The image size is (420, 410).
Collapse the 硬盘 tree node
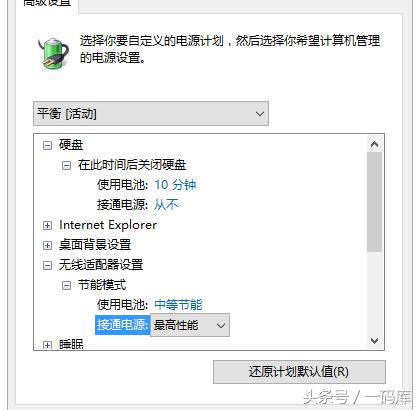[x=47, y=146]
